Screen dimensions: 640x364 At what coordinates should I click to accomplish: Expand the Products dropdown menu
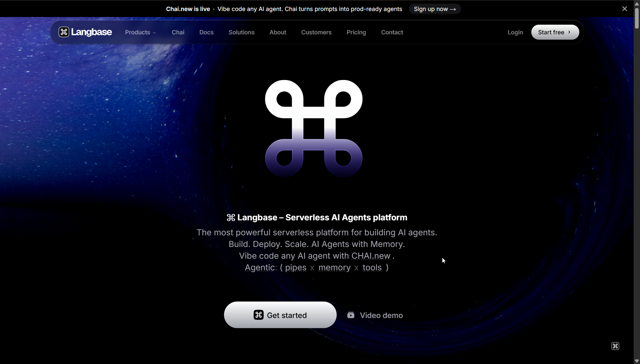click(140, 32)
